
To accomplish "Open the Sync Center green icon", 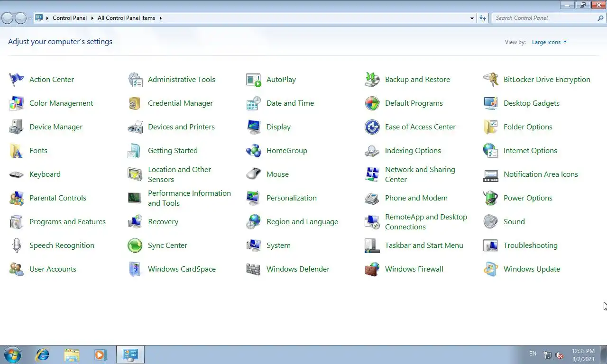I will (135, 246).
